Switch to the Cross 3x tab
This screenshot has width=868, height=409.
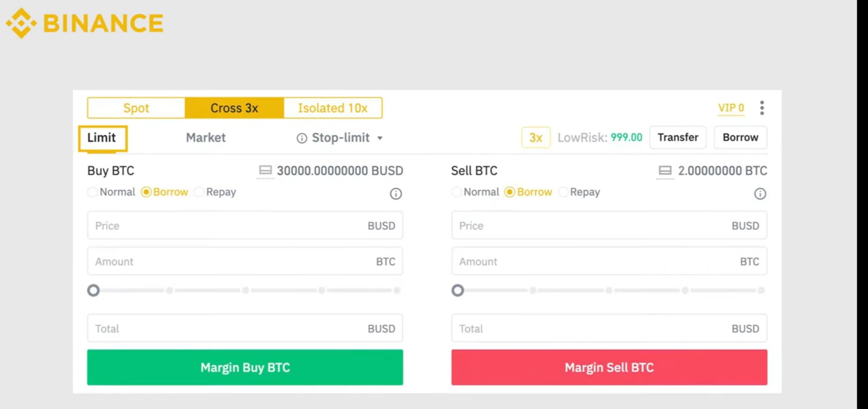click(234, 108)
